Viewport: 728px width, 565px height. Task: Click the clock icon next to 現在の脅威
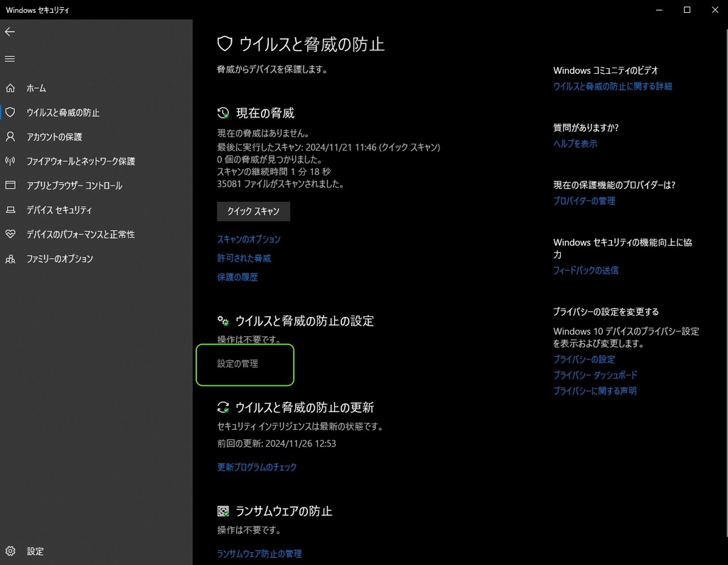point(223,113)
